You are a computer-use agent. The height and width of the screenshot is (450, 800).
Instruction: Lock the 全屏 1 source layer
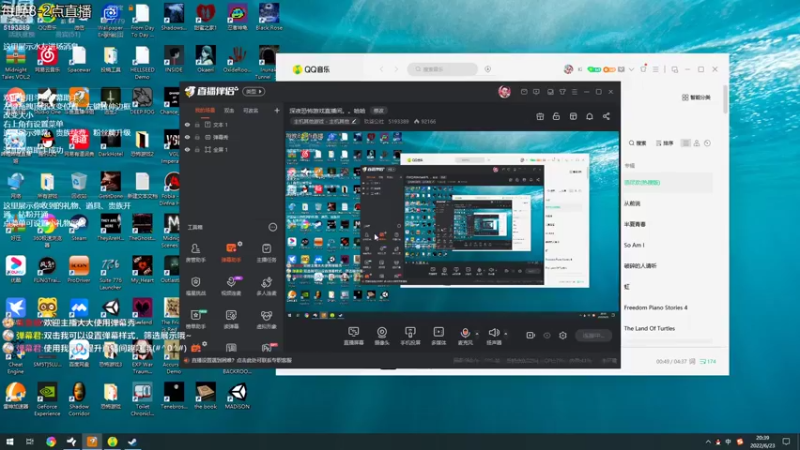pyautogui.click(x=197, y=149)
